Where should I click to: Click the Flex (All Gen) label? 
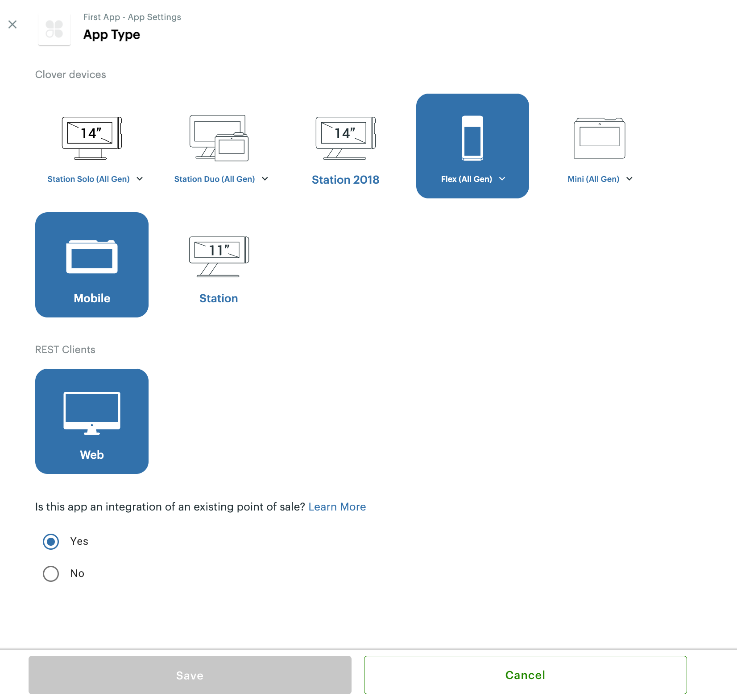(467, 179)
